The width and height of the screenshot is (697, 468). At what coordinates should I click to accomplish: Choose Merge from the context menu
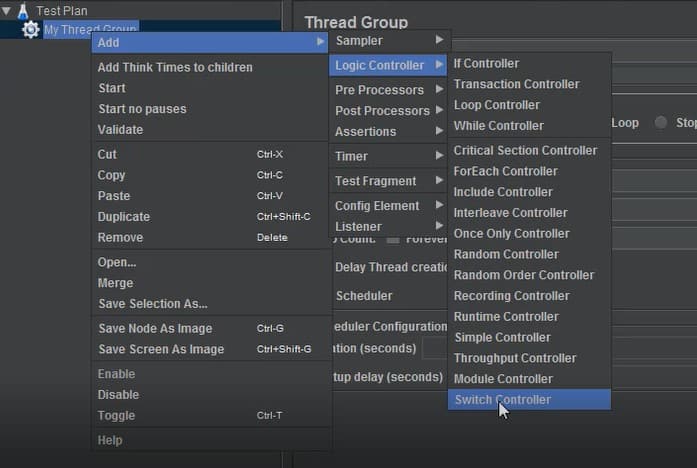[x=210, y=283]
